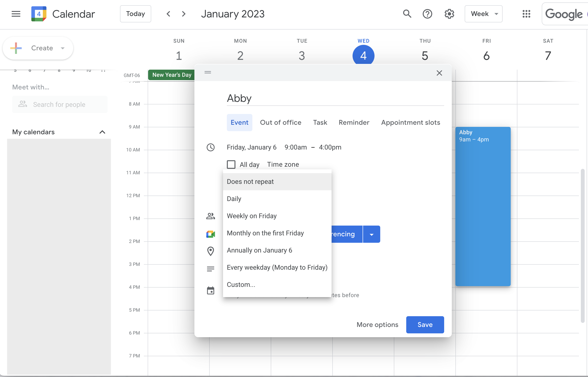Expand the Create button dropdown arrow
Image resolution: width=588 pixels, height=377 pixels.
click(63, 48)
